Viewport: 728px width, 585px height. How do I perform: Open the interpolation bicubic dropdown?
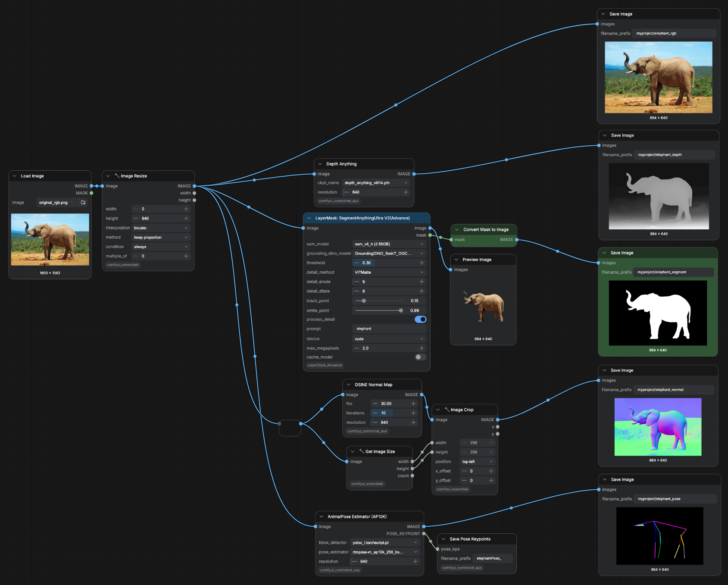pyautogui.click(x=161, y=228)
